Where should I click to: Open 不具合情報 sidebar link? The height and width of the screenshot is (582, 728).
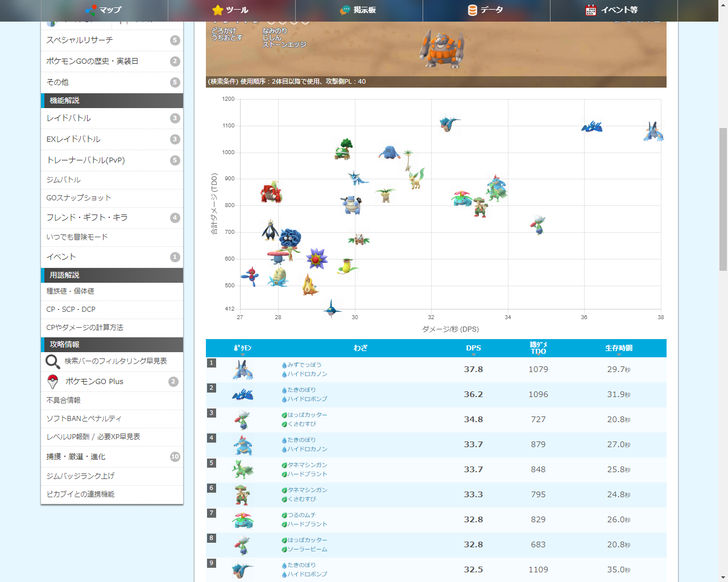tap(112, 401)
